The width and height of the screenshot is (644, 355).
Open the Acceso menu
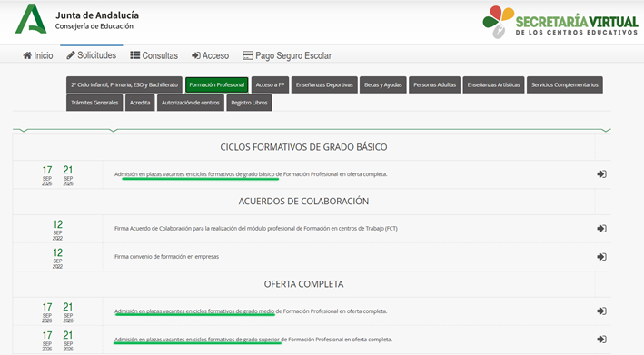point(211,55)
